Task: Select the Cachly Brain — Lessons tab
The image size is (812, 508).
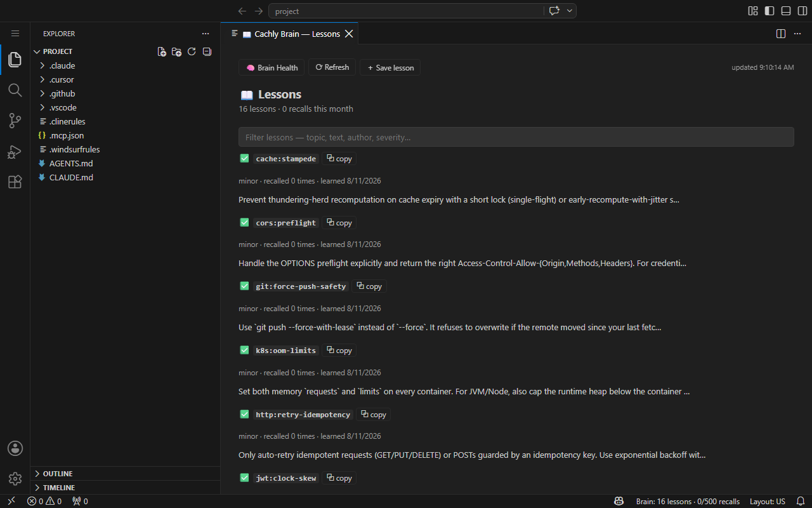Action: [290, 34]
